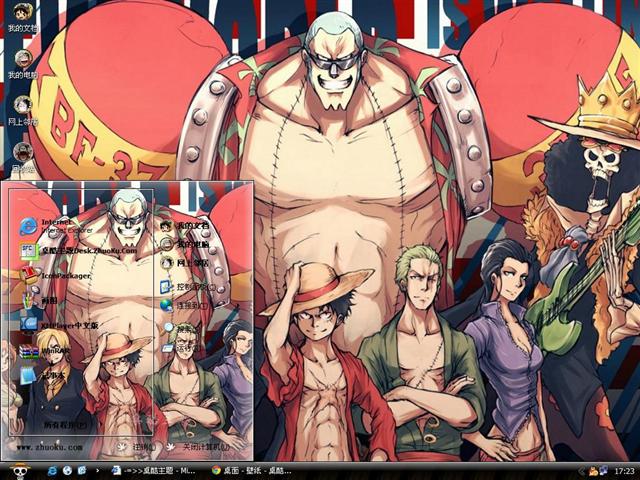Viewport: 640px width, 480px height.
Task: Launch Internet Explorer from start menu
Action: [x=55, y=226]
